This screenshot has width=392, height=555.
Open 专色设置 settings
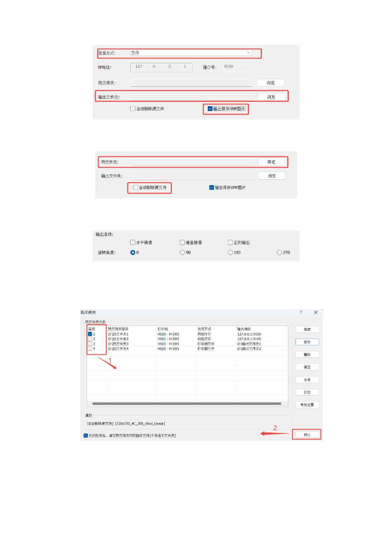pos(307,405)
